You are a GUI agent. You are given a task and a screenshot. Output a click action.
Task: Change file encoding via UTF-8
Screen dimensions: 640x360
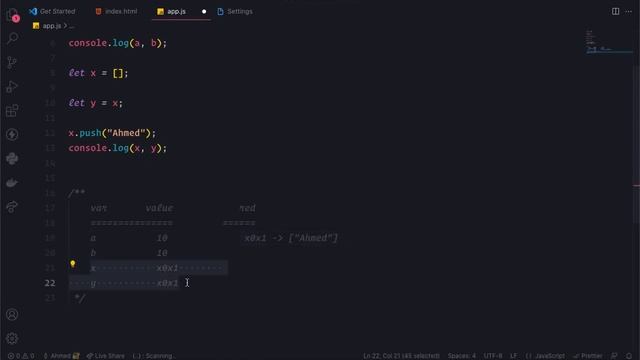493,356
